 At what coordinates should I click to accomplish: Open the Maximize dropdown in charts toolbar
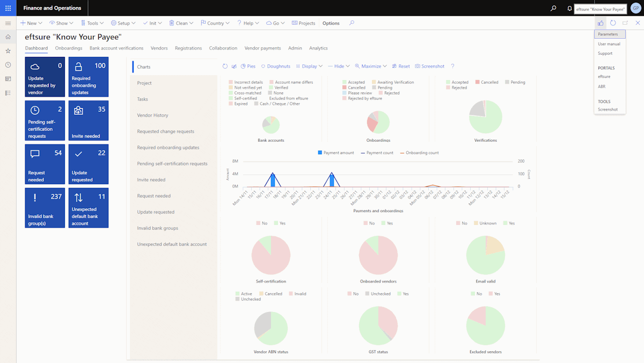pyautogui.click(x=371, y=66)
